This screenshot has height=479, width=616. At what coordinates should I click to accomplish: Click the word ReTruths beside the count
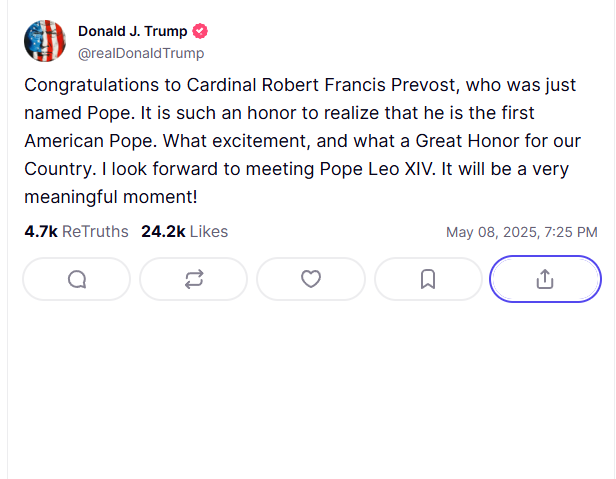tap(95, 232)
